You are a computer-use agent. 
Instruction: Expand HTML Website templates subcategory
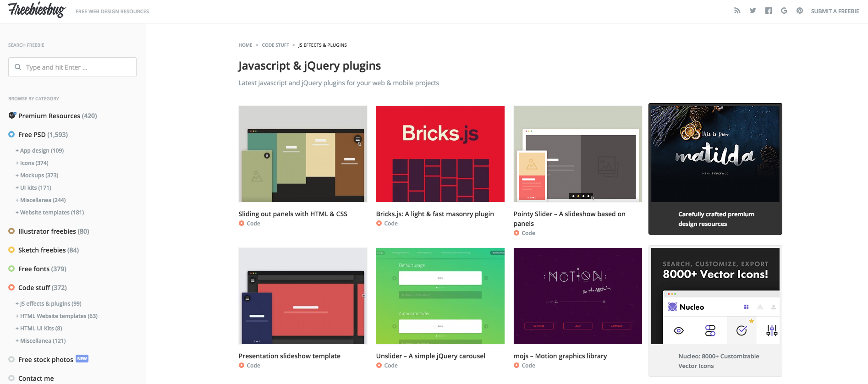56,316
